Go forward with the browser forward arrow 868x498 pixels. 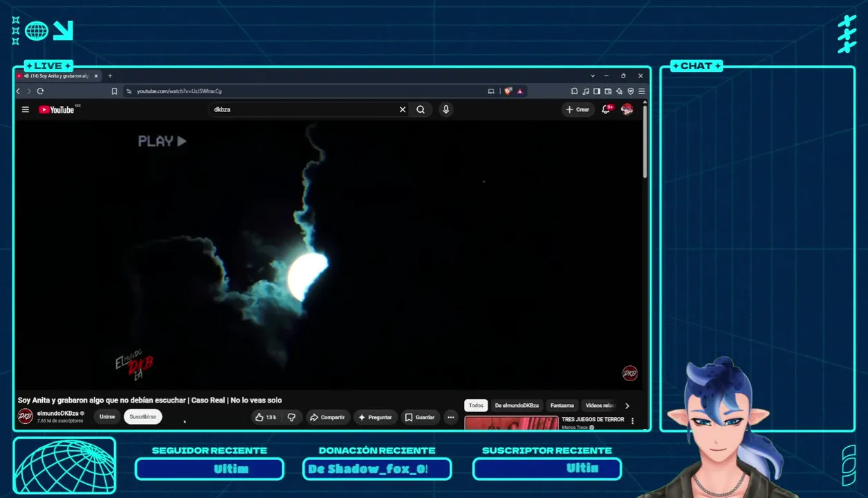click(28, 91)
